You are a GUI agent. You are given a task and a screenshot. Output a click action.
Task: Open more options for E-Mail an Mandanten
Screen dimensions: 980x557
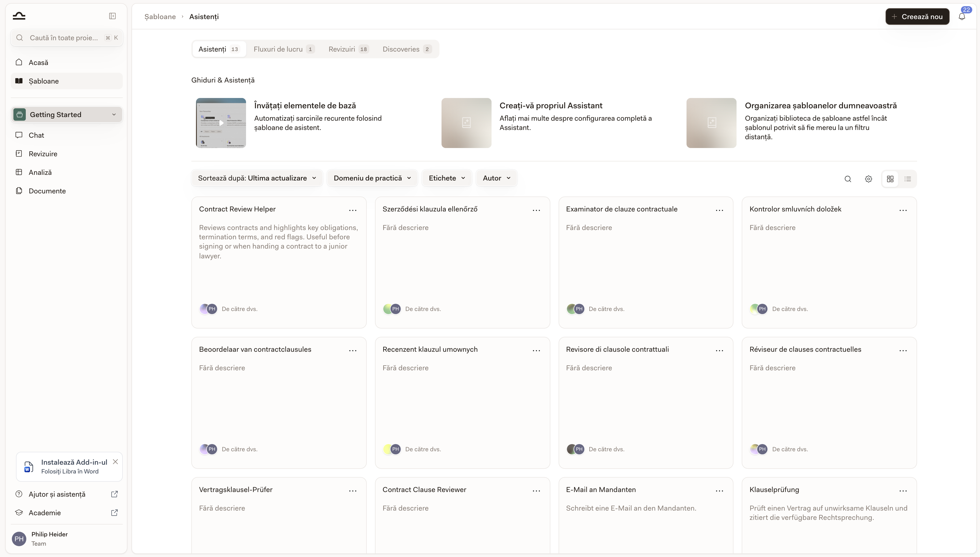click(720, 491)
